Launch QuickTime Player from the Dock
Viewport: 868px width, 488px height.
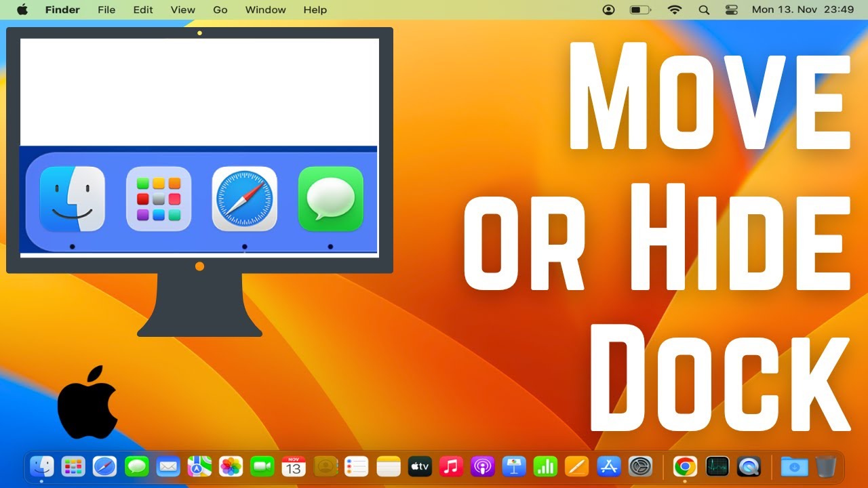tap(749, 466)
